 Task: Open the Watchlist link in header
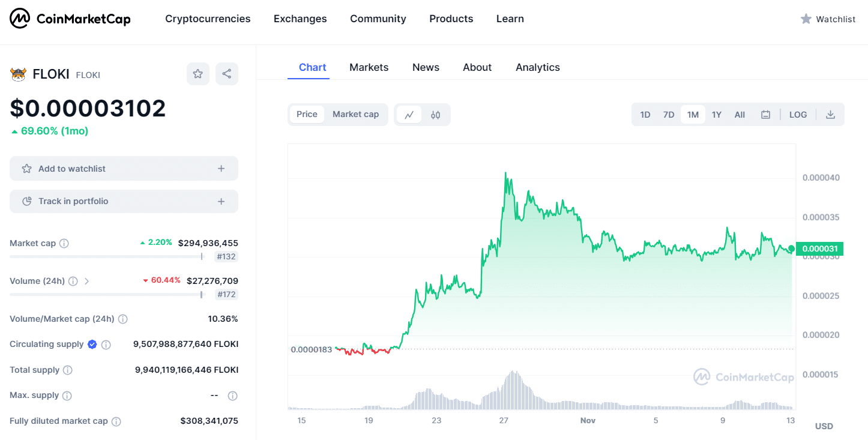point(828,19)
